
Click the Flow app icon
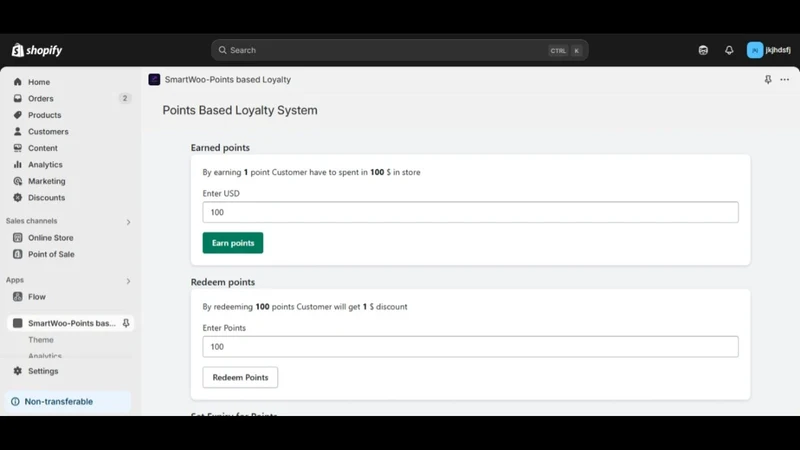click(18, 296)
